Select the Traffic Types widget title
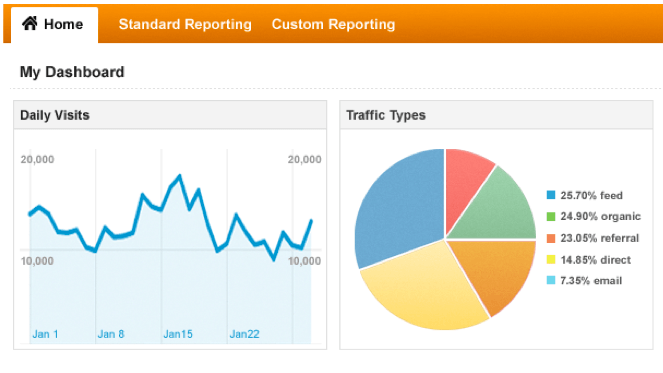Screen dimensions: 663x373 [386, 115]
